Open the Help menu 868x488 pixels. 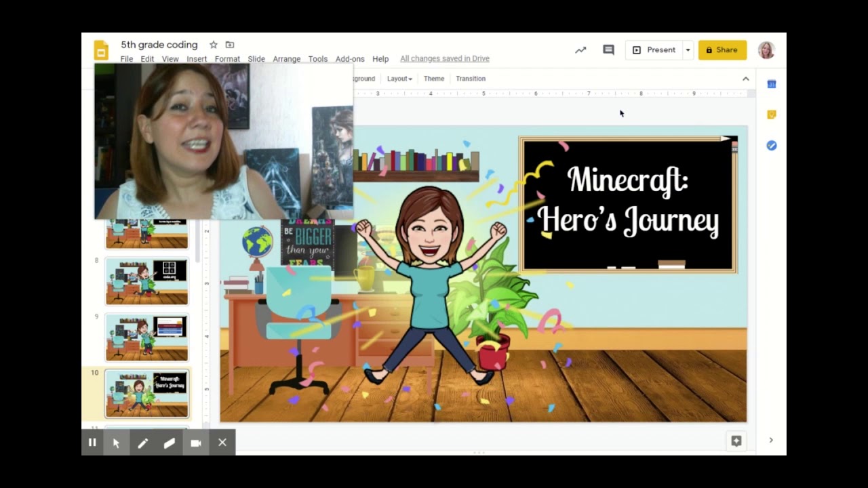coord(380,59)
